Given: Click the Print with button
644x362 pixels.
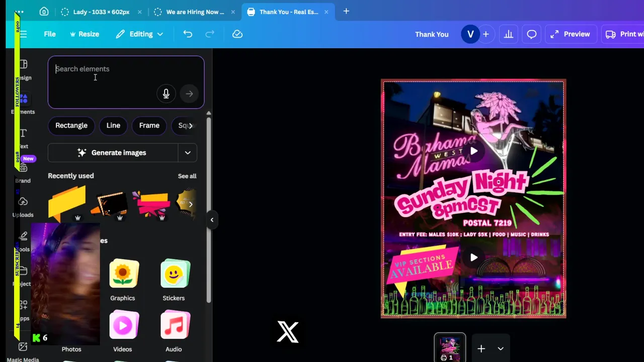Looking at the screenshot, I should point(624,34).
